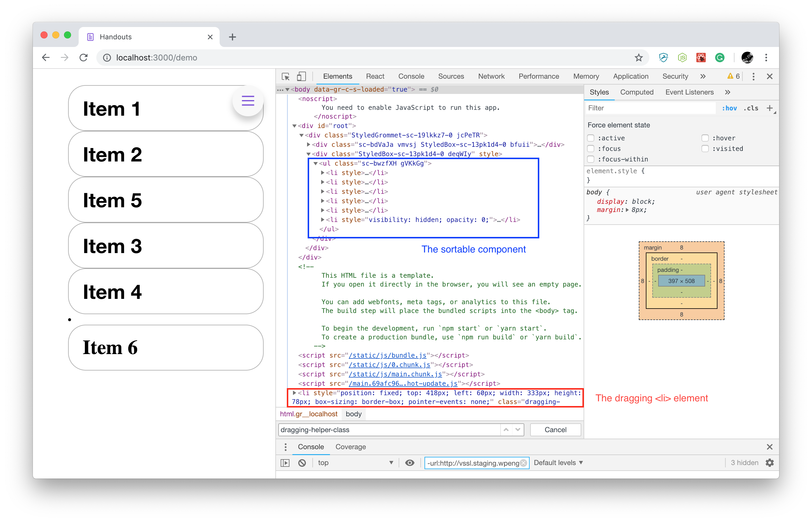Click the purple hamburger menu button
Image resolution: width=812 pixels, height=522 pixels.
pos(248,101)
